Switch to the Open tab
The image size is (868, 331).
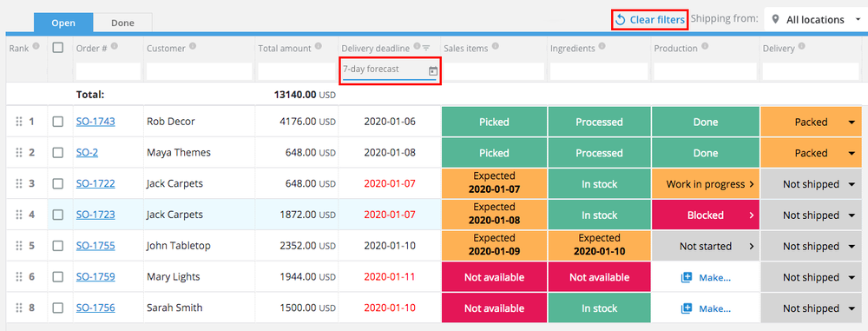point(63,23)
